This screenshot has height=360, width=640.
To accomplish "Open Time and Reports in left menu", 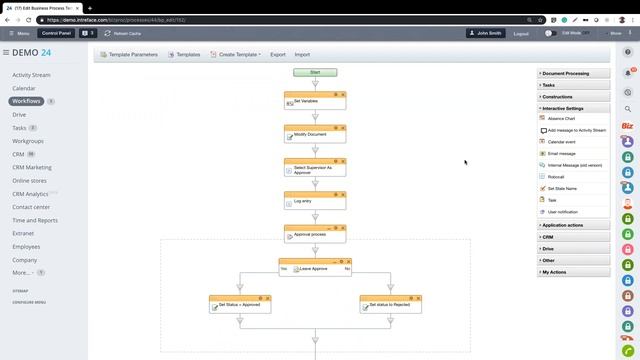I will [x=35, y=220].
